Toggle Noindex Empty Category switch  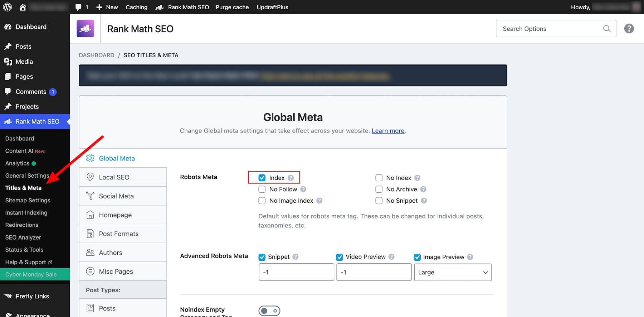tap(269, 311)
